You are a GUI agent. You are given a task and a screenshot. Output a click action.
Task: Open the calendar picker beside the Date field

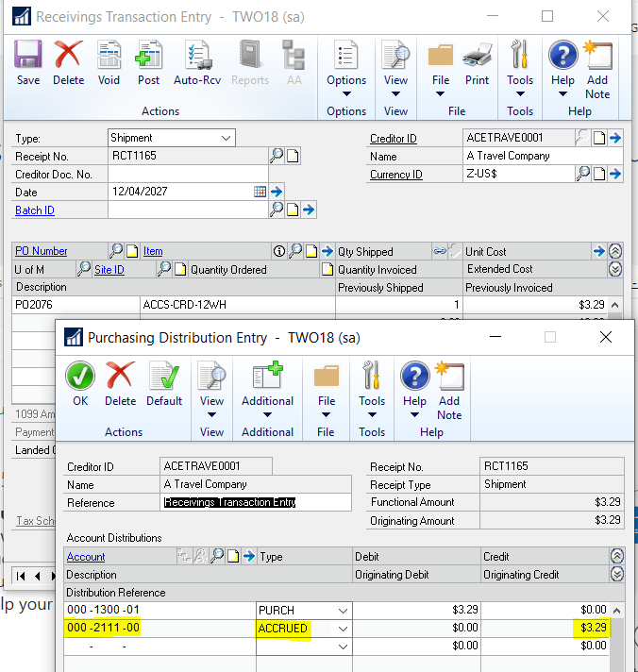pos(260,192)
